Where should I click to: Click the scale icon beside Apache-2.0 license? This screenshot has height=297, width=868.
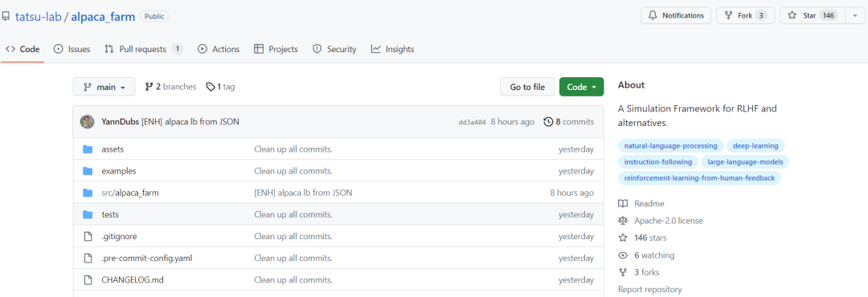623,221
